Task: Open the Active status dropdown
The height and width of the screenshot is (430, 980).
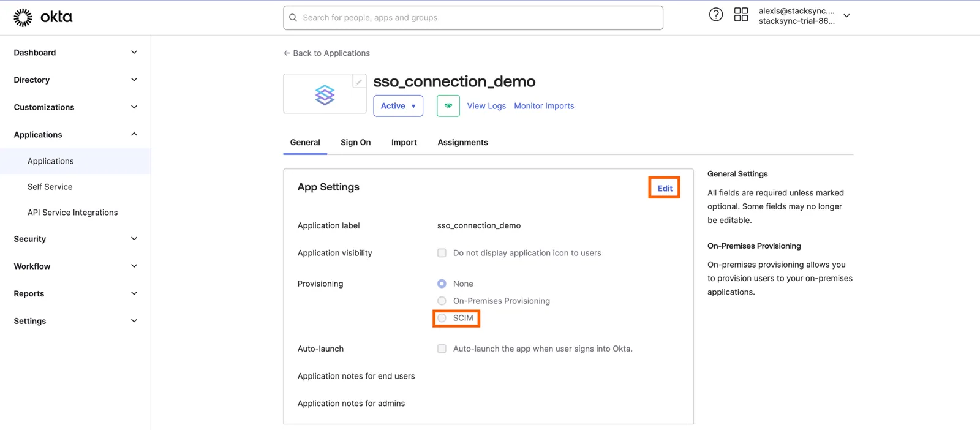Action: click(398, 106)
